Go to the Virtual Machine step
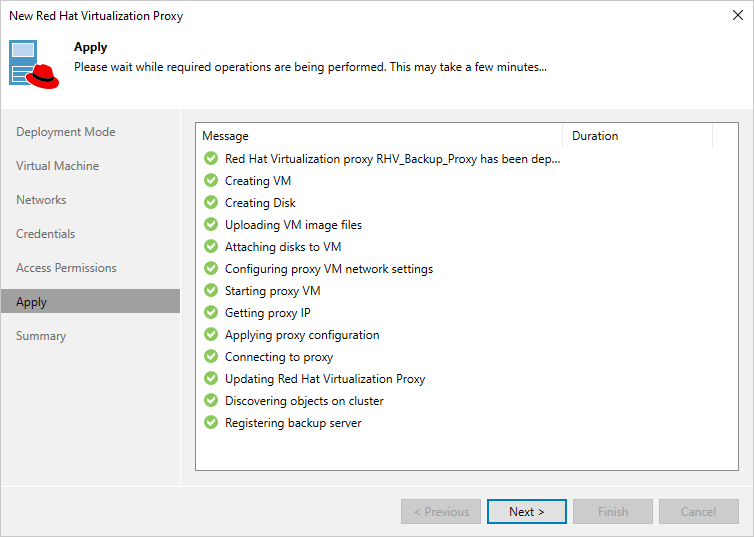This screenshot has width=754, height=537. point(58,166)
